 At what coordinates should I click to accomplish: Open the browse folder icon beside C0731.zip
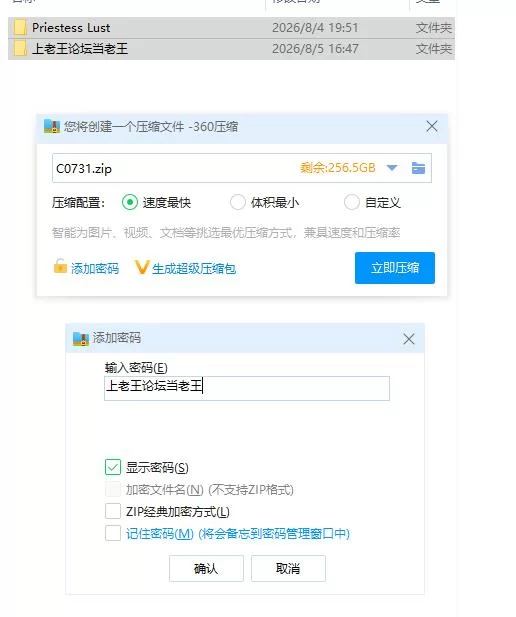coord(418,168)
